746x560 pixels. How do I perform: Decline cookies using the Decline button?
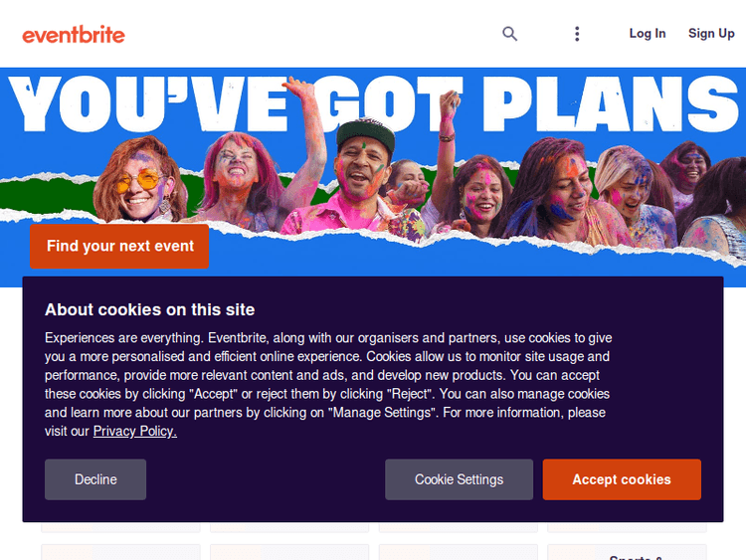(x=95, y=479)
